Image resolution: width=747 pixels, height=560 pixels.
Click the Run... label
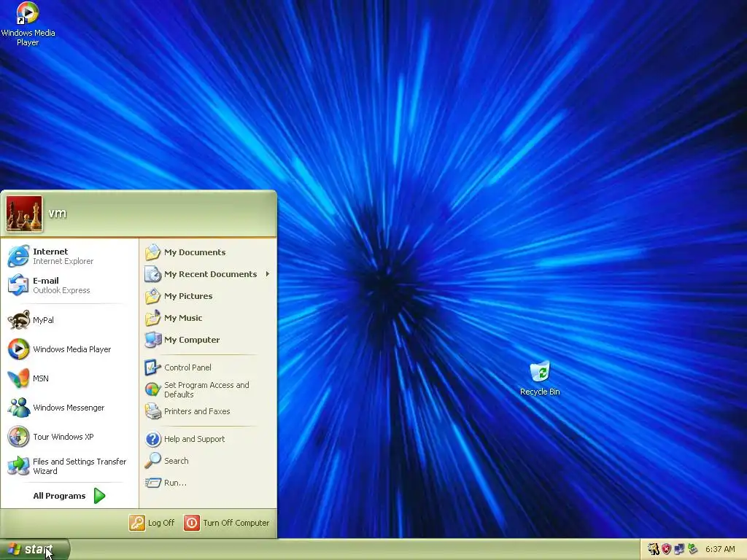[175, 483]
